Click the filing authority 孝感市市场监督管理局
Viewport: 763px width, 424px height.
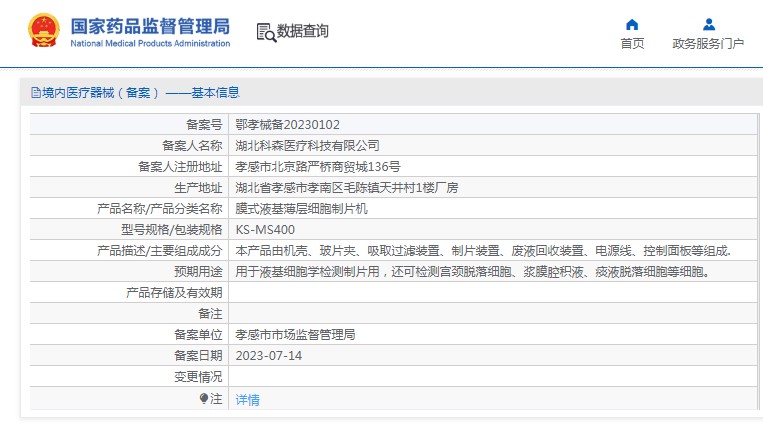pyautogui.click(x=295, y=335)
